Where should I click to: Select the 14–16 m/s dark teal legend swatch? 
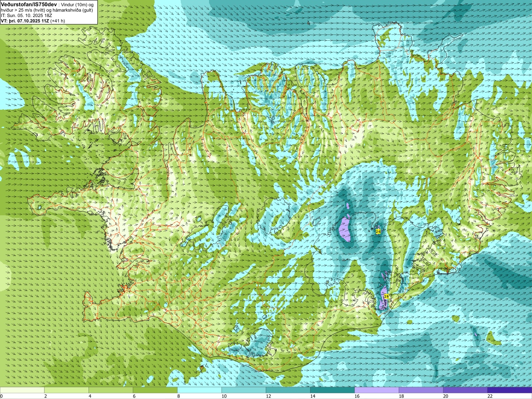pyautogui.click(x=332, y=390)
